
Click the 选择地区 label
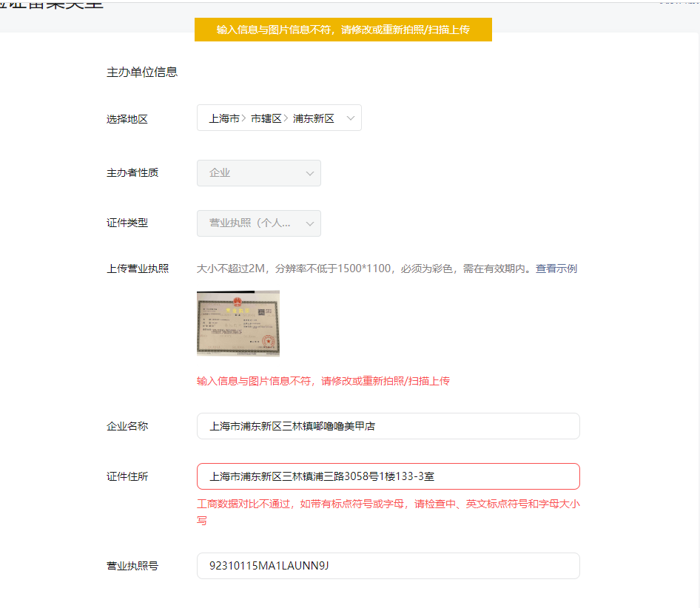(127, 119)
